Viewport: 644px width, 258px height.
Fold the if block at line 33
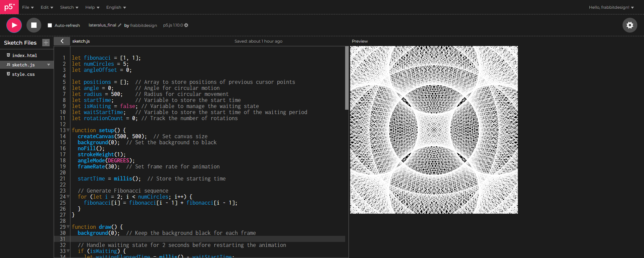click(x=68, y=251)
